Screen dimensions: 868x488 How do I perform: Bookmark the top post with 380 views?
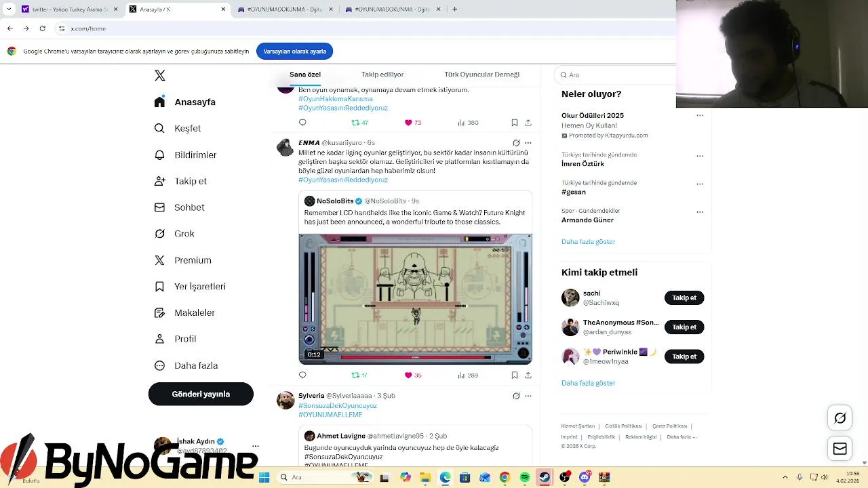click(515, 123)
